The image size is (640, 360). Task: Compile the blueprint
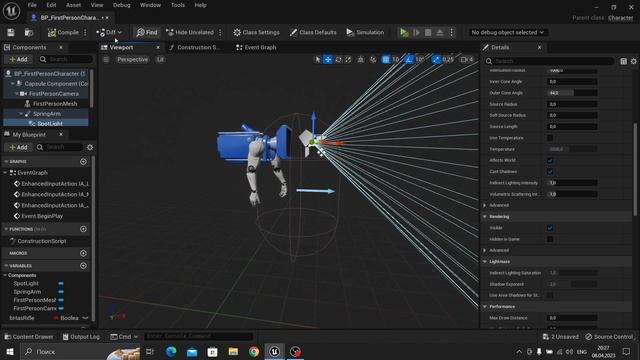coord(63,32)
